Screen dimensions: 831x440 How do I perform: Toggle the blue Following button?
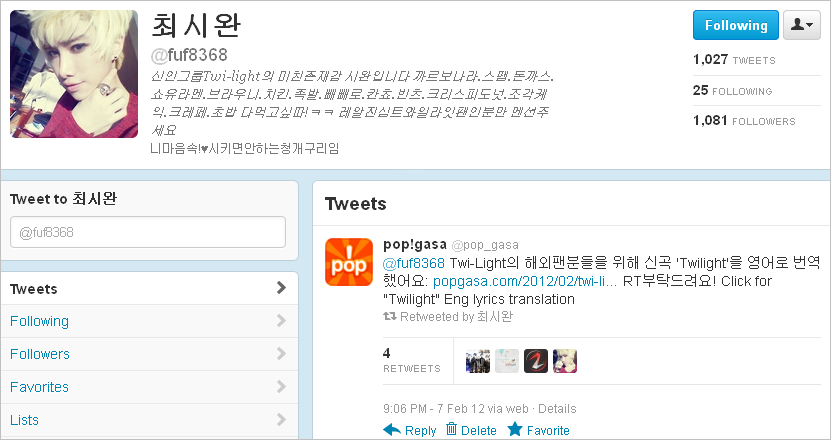(736, 25)
